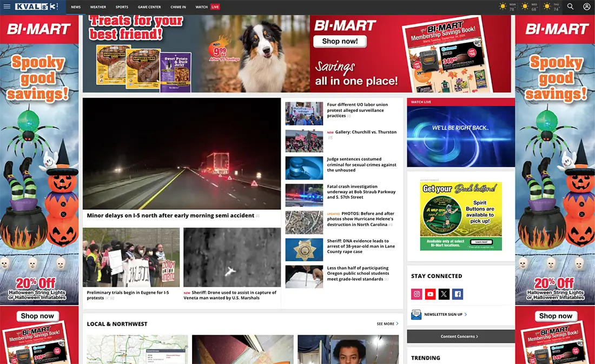Open the YouTube icon under Stay Connected
595x364 pixels.
click(x=431, y=294)
